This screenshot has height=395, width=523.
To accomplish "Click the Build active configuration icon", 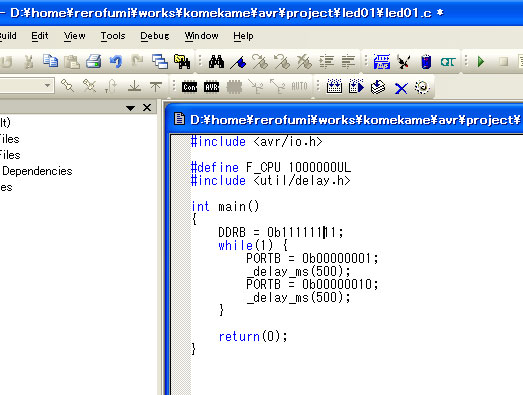I will (x=334, y=86).
